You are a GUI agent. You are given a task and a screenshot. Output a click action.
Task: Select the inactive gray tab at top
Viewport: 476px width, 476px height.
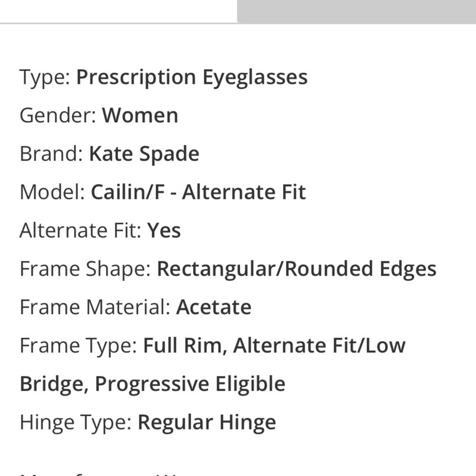356,12
